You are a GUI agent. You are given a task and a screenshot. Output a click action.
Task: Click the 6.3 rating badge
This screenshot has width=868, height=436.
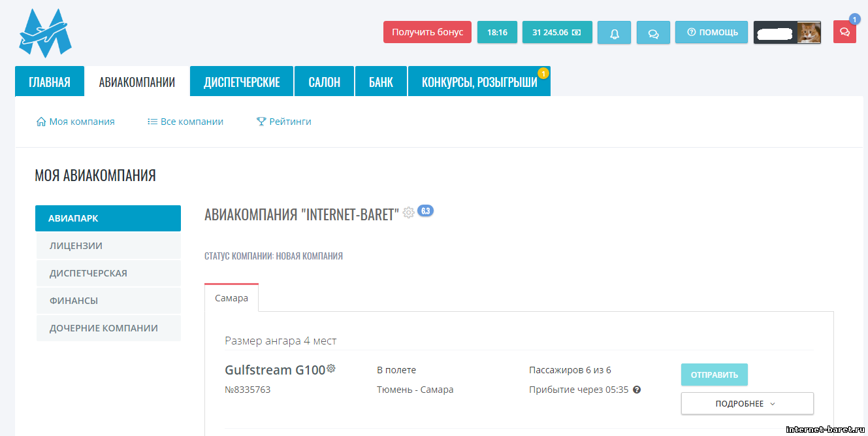[425, 210]
